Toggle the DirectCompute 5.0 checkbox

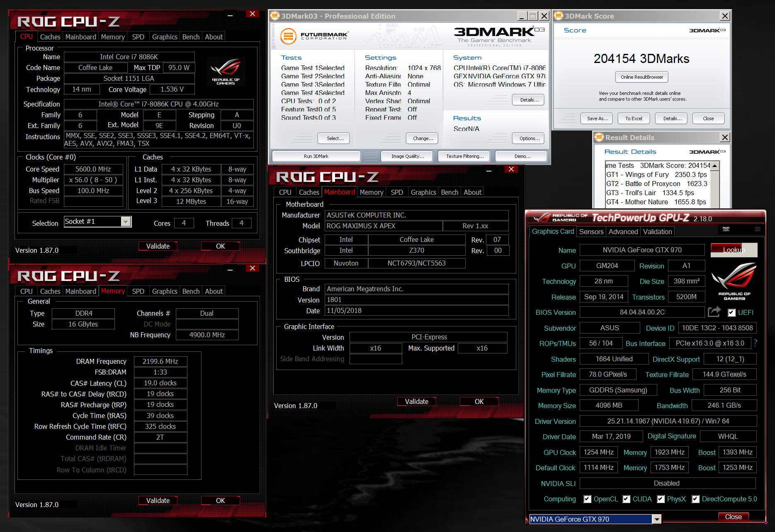pyautogui.click(x=695, y=499)
